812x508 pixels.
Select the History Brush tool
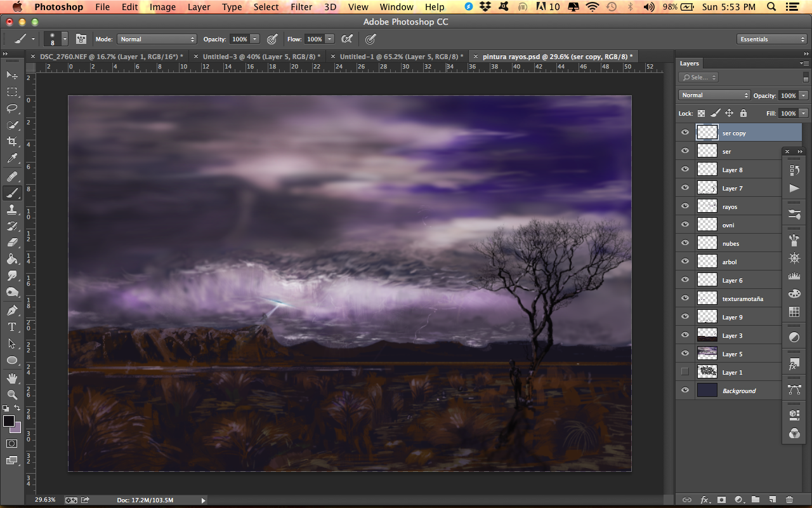(x=12, y=226)
